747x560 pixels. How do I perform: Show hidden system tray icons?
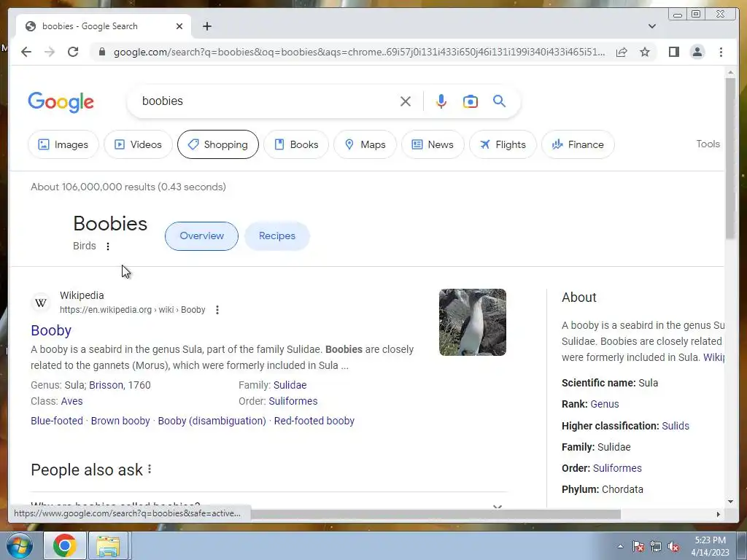(x=620, y=547)
